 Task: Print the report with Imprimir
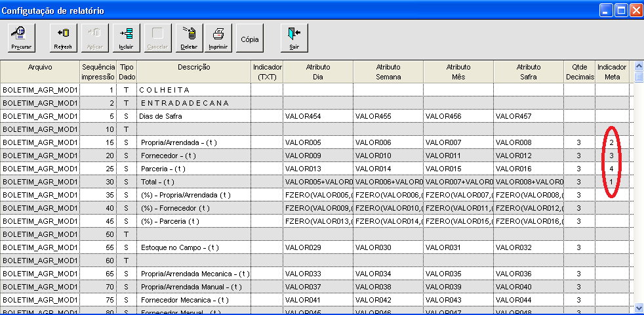coord(218,38)
